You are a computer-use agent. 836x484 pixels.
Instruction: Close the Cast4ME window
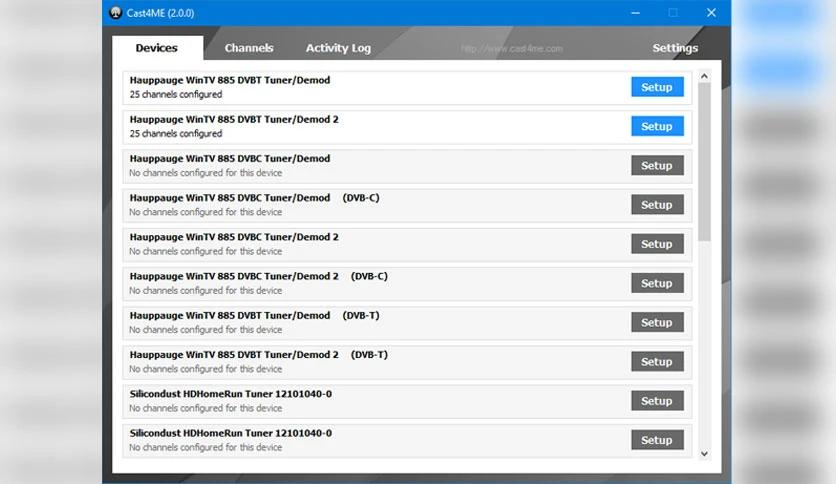tap(711, 13)
